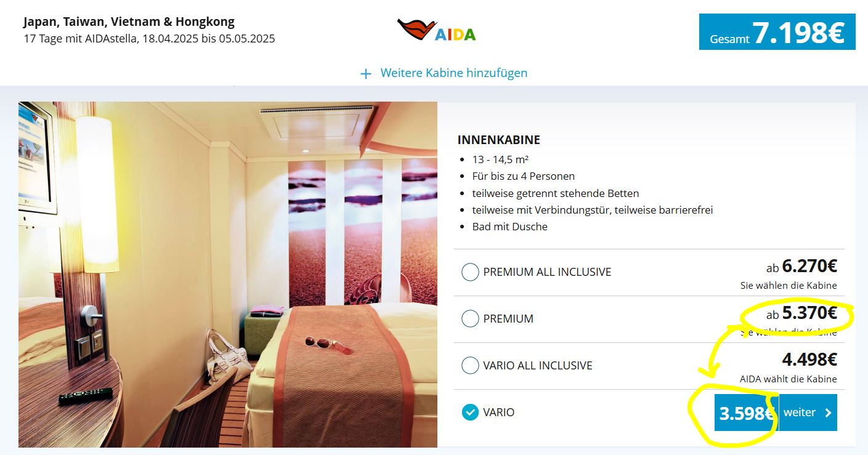The height and width of the screenshot is (455, 868).
Task: Click the PREMIUM ALL INCLUSIVE label text
Action: 547,272
